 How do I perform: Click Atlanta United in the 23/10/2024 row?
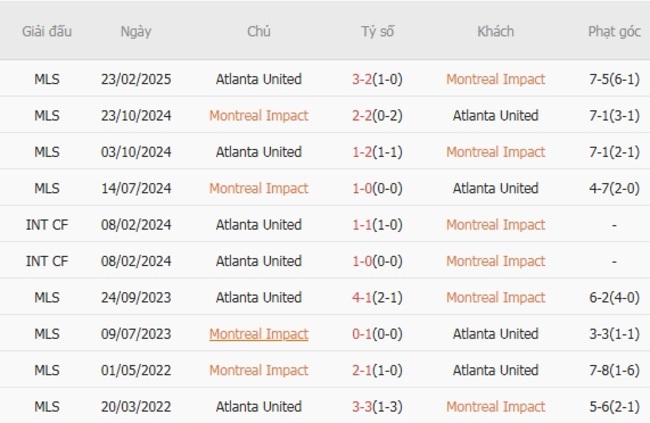point(495,116)
